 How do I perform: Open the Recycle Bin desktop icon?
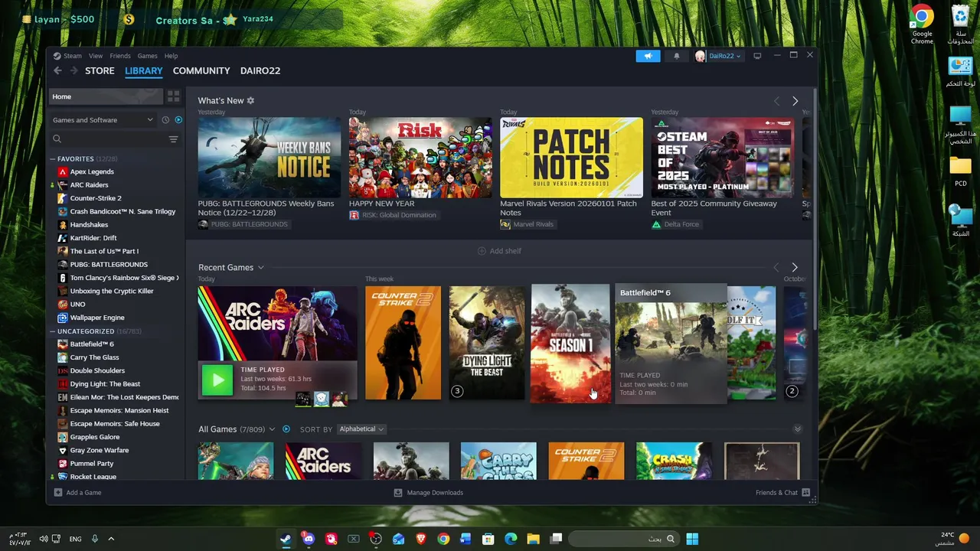(960, 24)
